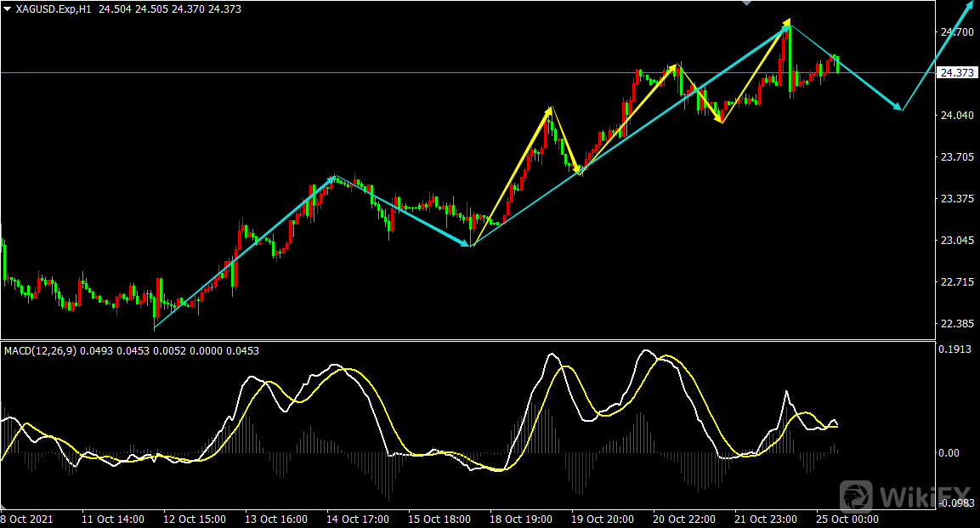Click the 0.00 MACD scale value
The image size is (980, 528).
[x=949, y=453]
